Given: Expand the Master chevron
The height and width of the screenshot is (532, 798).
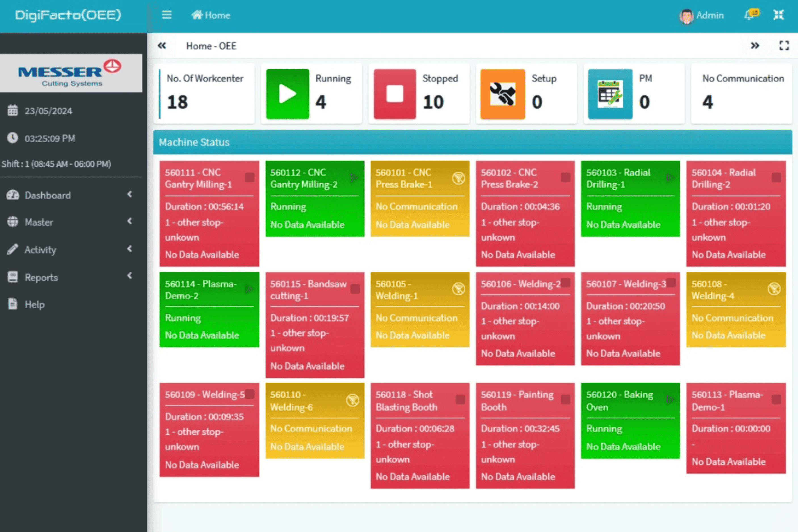Looking at the screenshot, I should point(130,221).
